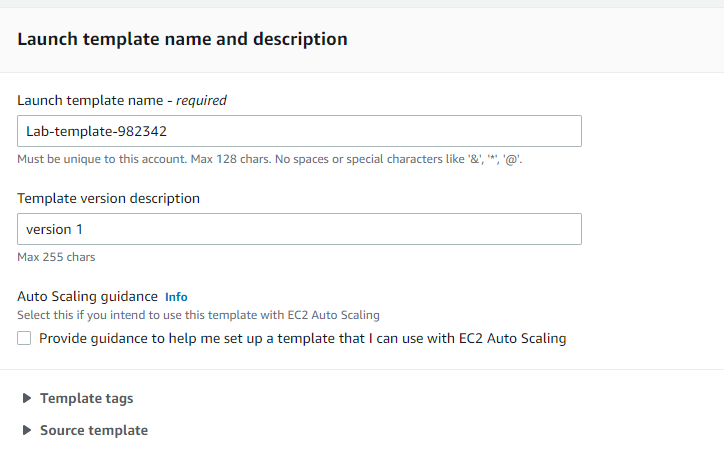
Task: Click the "version 1" text in description field
Action: tap(55, 229)
